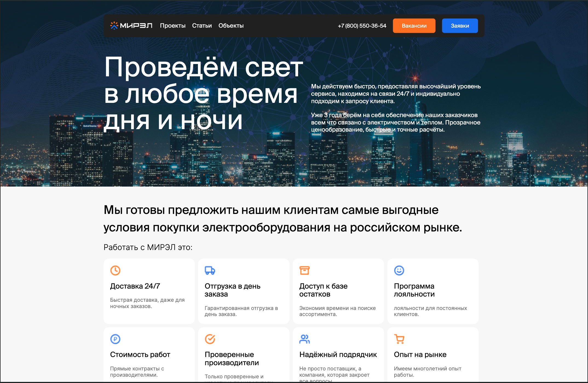The height and width of the screenshot is (383, 588).
Task: Select the Надёжный подрядчик card title
Action: tap(338, 355)
